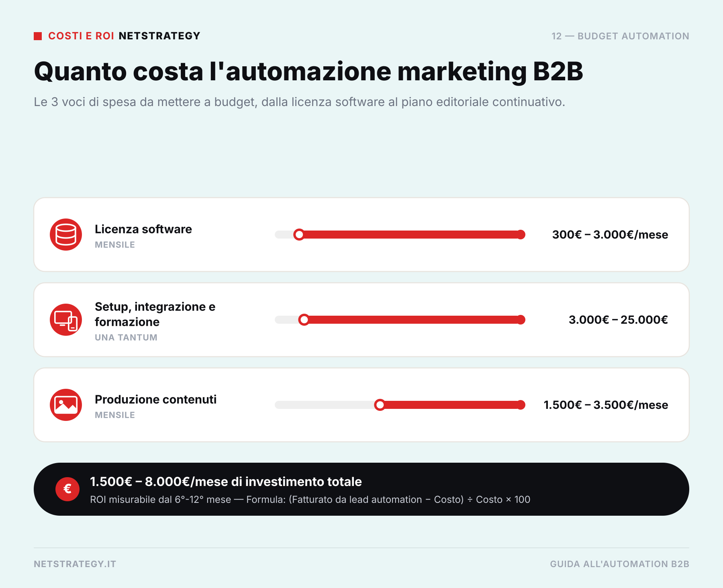
Task: Click the "GUIDA ALL'AUTOMATION B2B" footer text
Action: [619, 564]
